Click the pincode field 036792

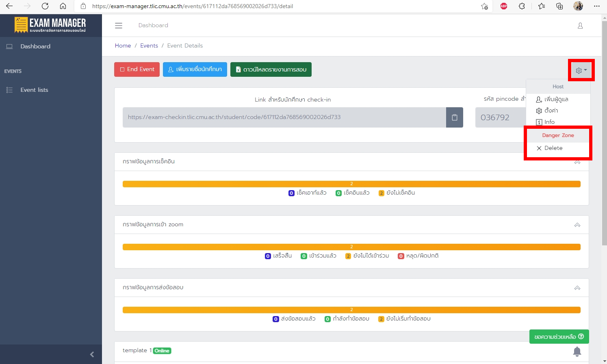501,117
